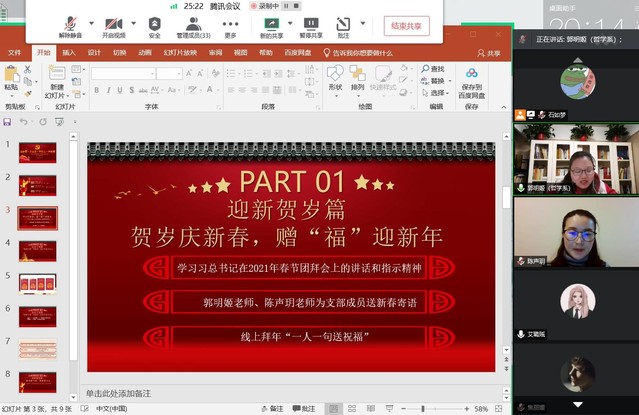Open the manage members panel

coord(193,23)
